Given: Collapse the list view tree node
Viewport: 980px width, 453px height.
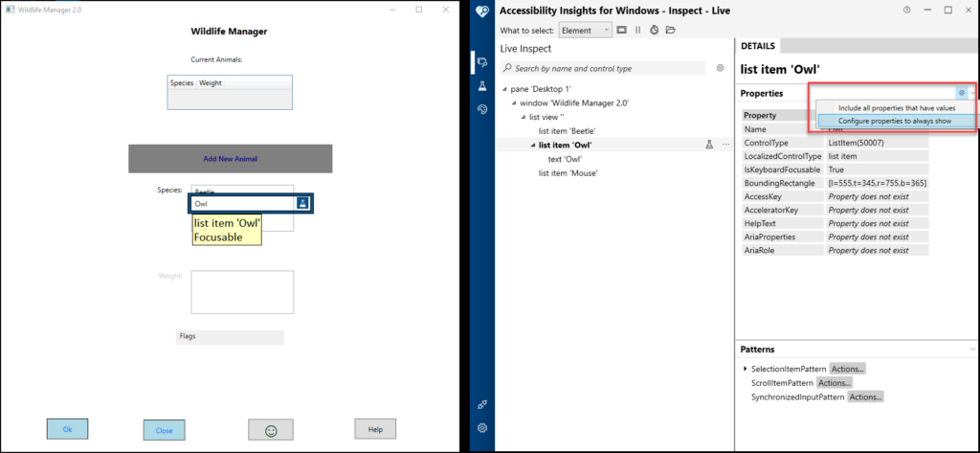Looking at the screenshot, I should pyautogui.click(x=523, y=118).
